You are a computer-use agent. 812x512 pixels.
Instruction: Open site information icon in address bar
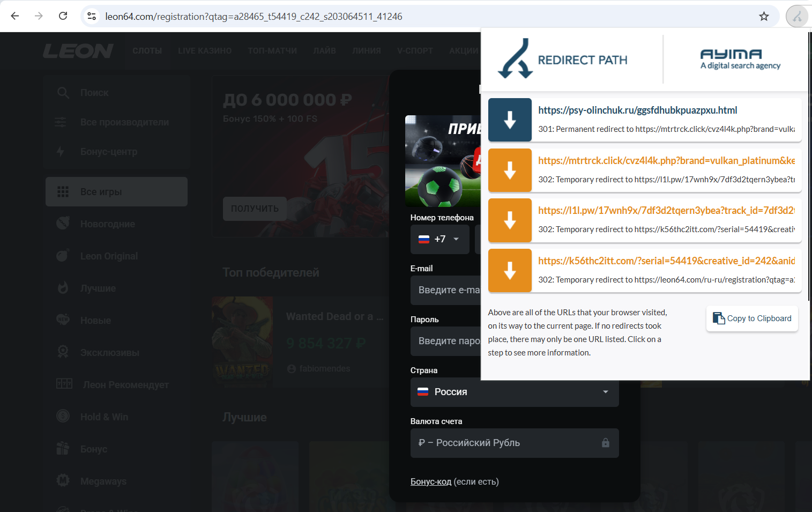pos(92,16)
